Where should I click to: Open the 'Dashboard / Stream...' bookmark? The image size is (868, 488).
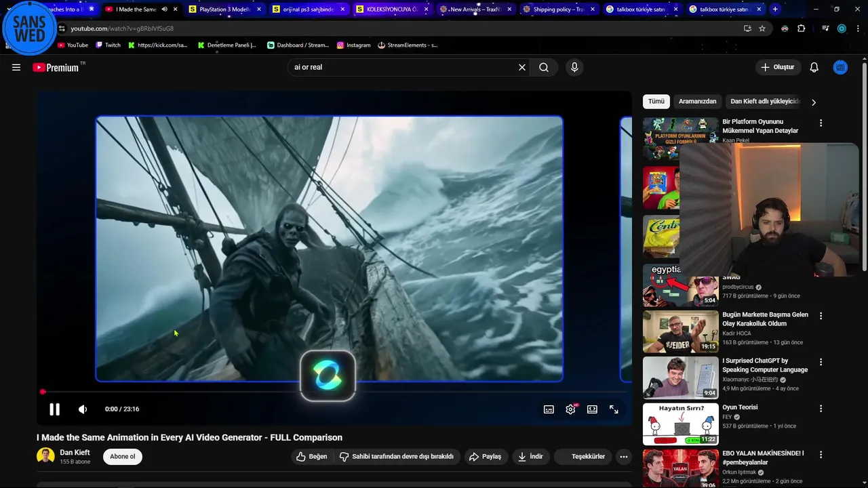coord(298,45)
